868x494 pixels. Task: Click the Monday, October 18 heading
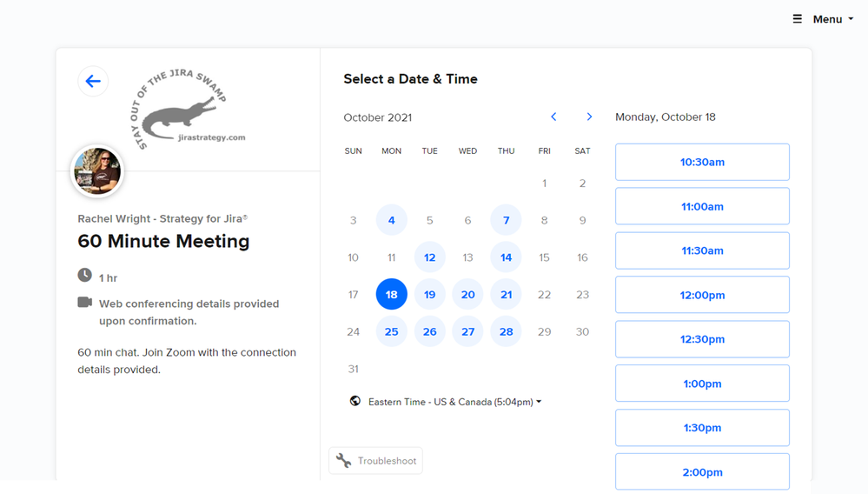coord(666,117)
